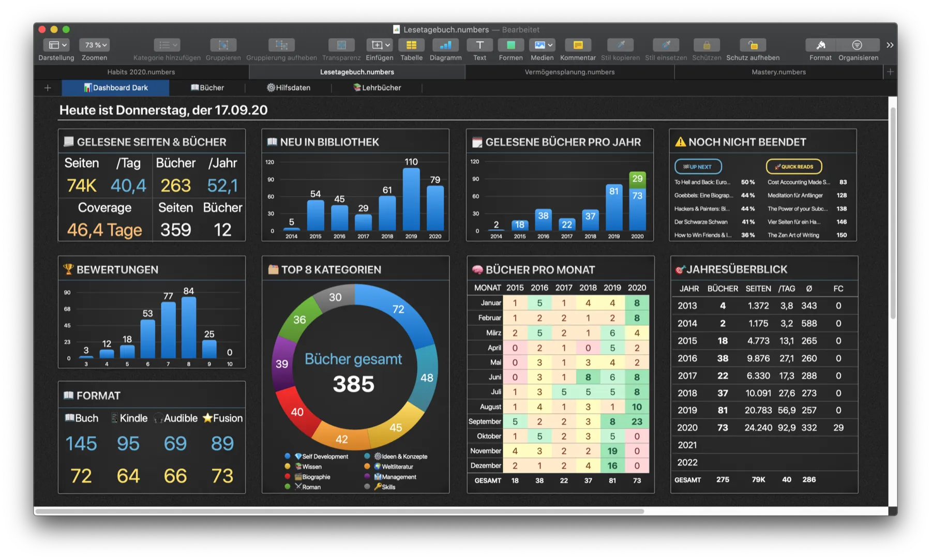The height and width of the screenshot is (560, 931).
Task: Open the Medien dropdown
Action: pos(542,46)
